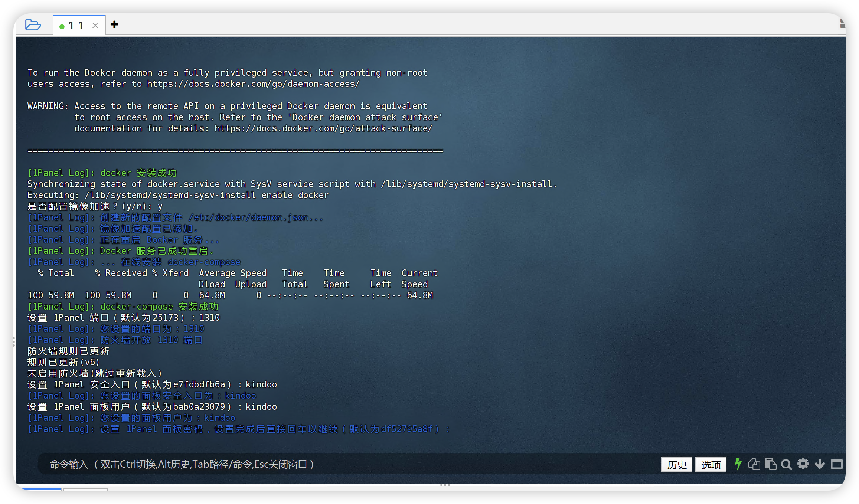Click the green lightning quick-command icon

(x=738, y=464)
